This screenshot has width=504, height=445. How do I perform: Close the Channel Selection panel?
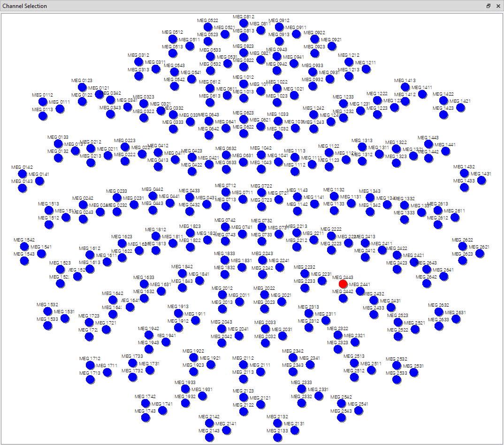[498, 6]
